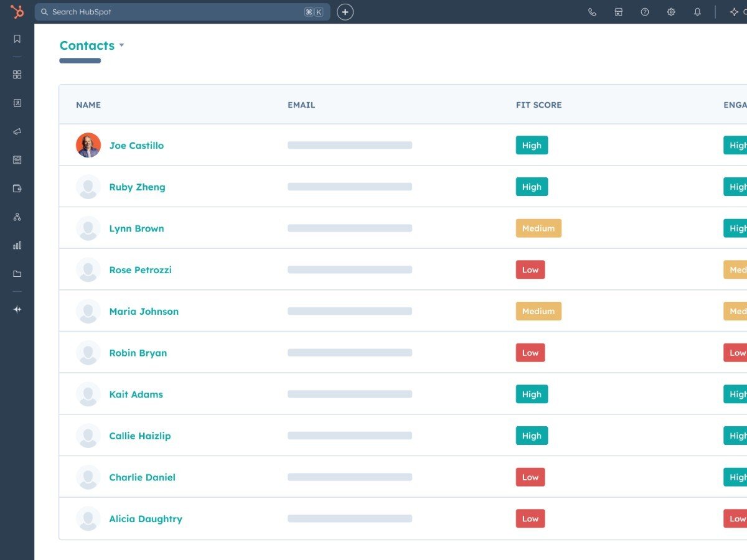Open the Marketing megaphone icon

17,131
